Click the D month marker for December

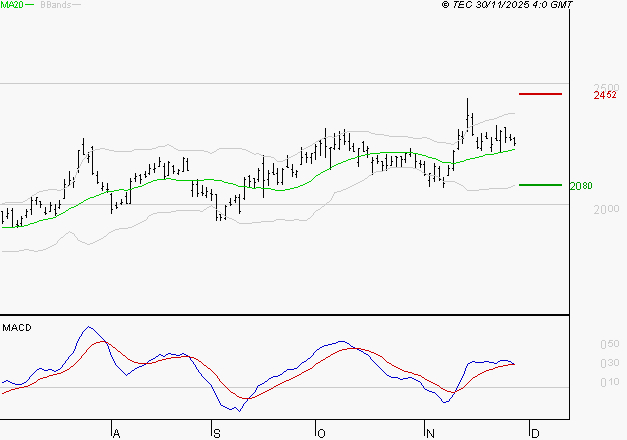pyautogui.click(x=535, y=434)
